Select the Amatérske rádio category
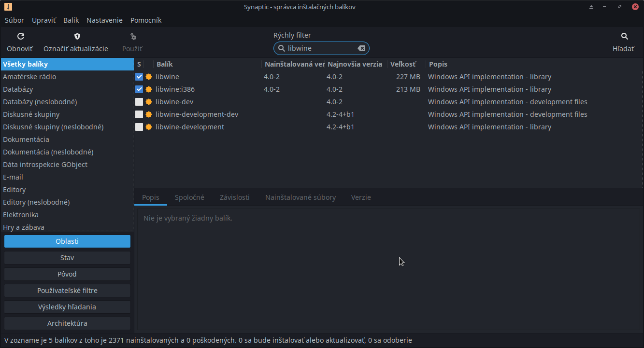This screenshot has height=348, width=644. click(x=67, y=77)
